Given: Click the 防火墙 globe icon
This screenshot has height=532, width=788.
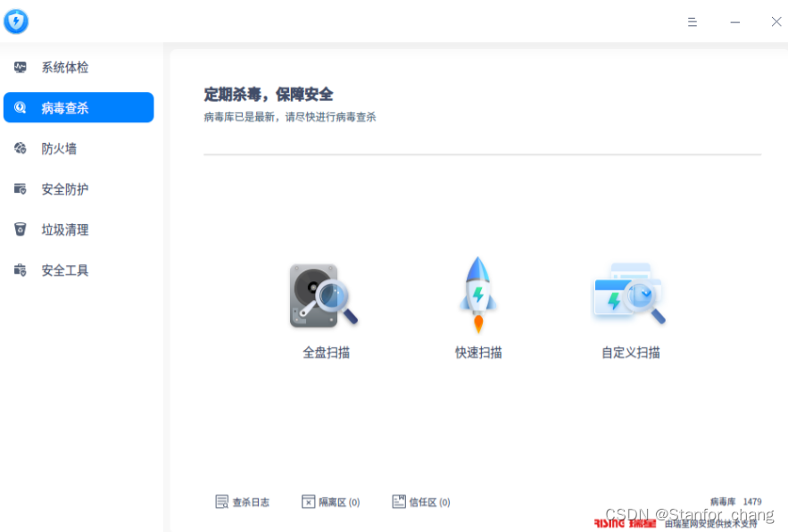Looking at the screenshot, I should [x=21, y=148].
